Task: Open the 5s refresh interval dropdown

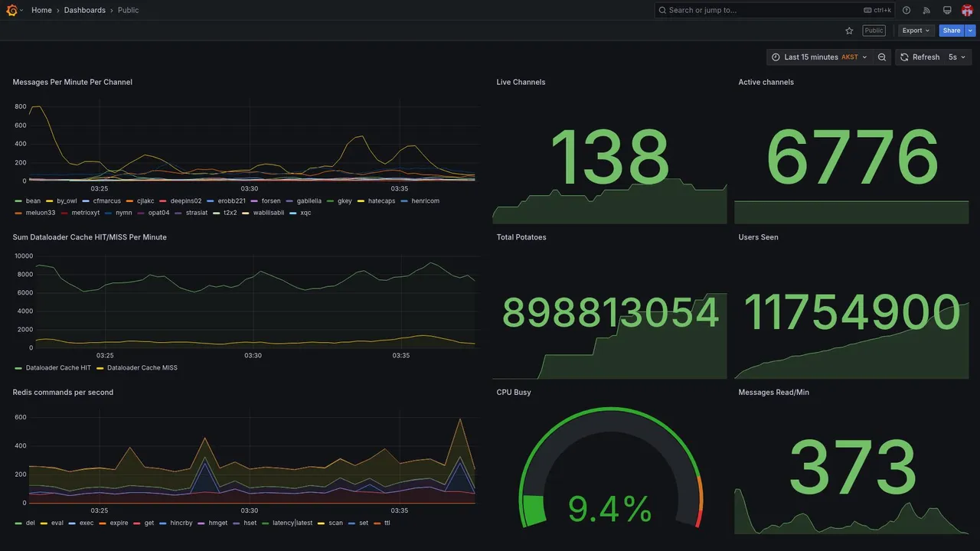Action: coord(958,57)
